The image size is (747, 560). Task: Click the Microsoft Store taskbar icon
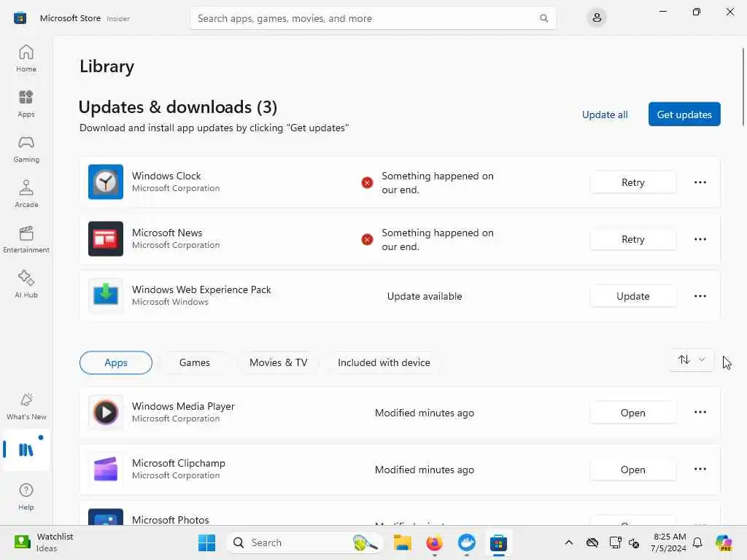click(x=498, y=542)
